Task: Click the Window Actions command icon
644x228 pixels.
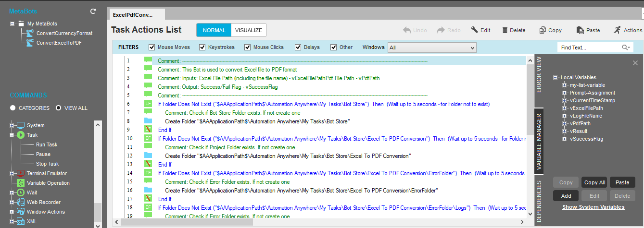Action: click(21, 212)
